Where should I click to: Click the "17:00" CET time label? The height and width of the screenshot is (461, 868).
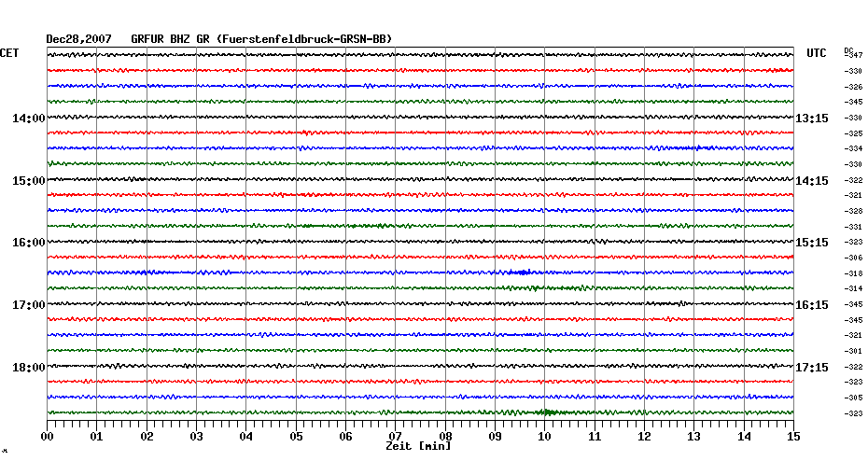pos(29,305)
